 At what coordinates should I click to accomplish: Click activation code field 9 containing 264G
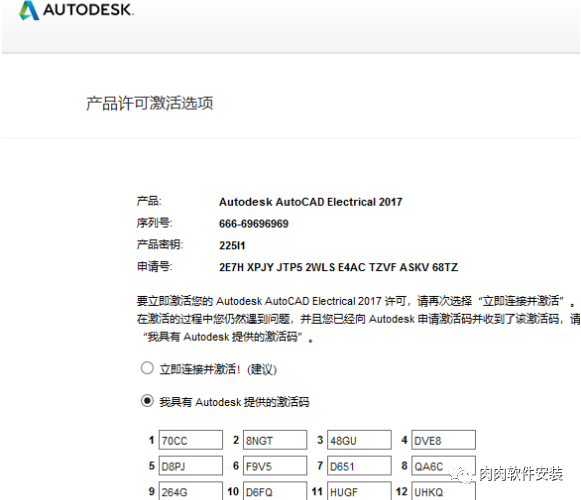(191, 491)
